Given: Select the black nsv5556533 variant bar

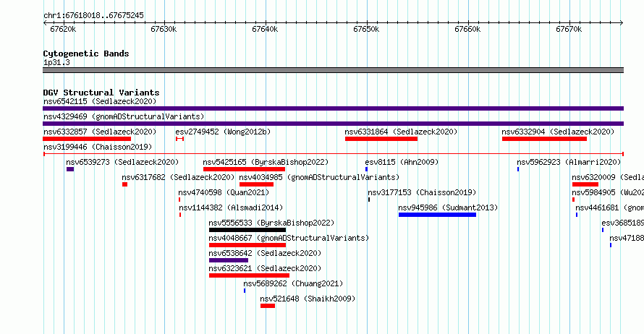Looking at the screenshot, I should (x=247, y=230).
